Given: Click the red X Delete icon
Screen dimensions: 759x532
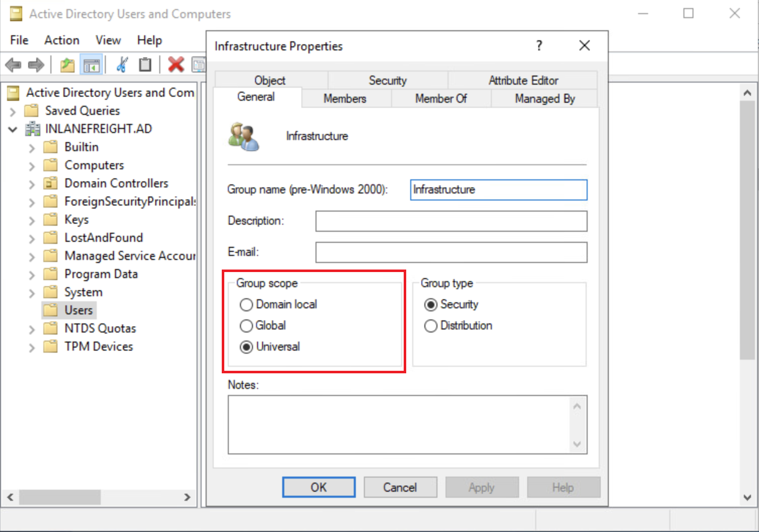Looking at the screenshot, I should [x=176, y=64].
